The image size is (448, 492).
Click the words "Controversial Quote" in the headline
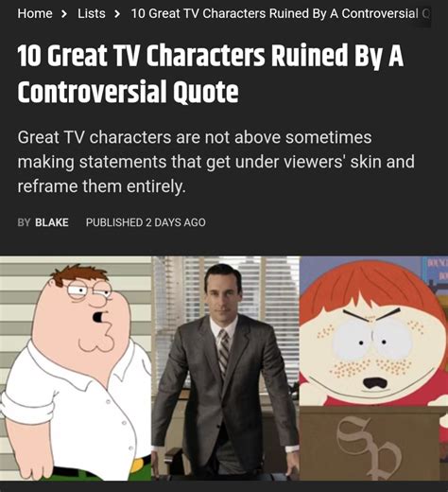128,92
